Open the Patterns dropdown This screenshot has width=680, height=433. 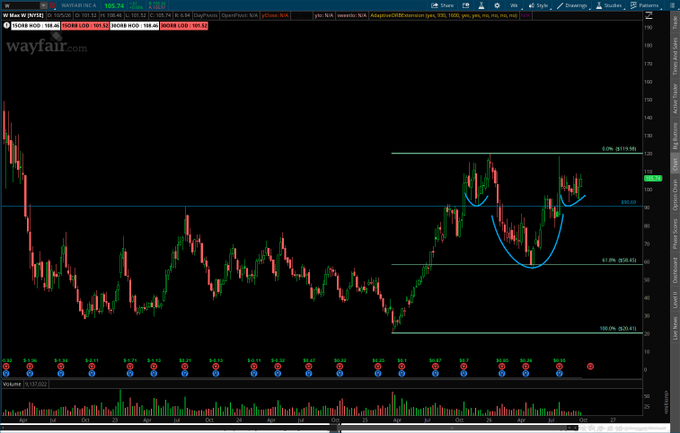coord(645,6)
